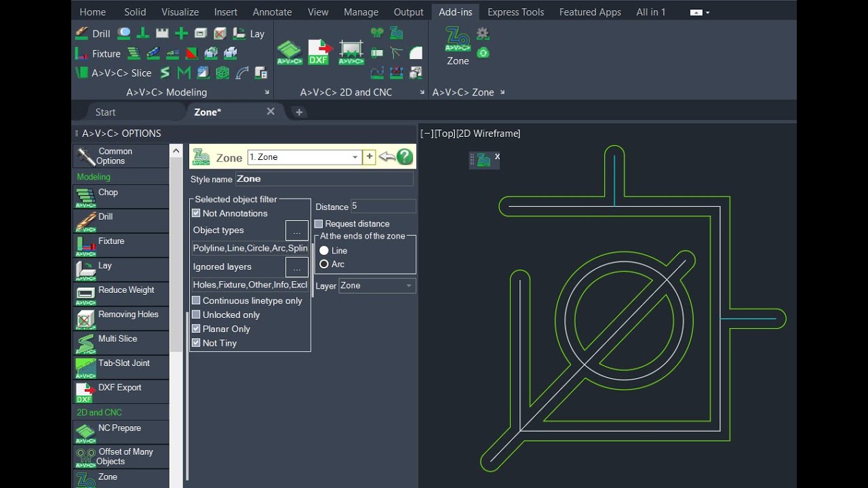
Task: Click the dimension-frame icon right of DXF
Action: [x=351, y=52]
